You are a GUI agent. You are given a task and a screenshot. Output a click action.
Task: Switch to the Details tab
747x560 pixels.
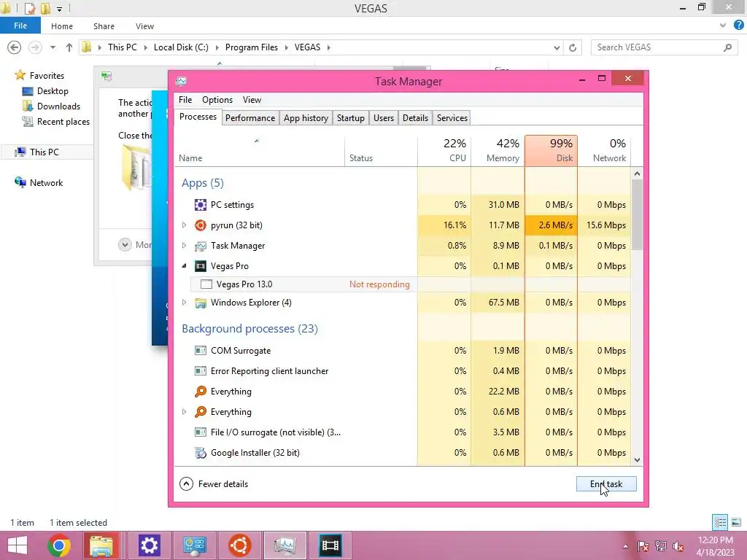[415, 118]
